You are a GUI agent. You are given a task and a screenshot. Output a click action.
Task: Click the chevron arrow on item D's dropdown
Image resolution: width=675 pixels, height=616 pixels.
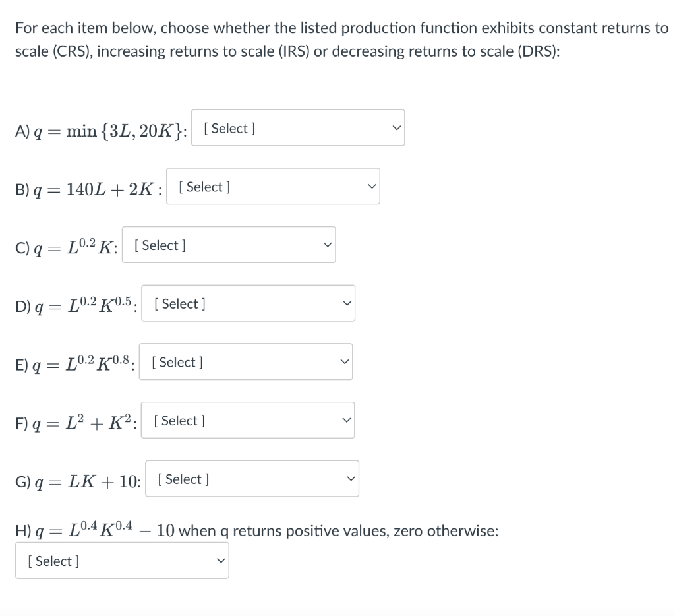pos(347,303)
